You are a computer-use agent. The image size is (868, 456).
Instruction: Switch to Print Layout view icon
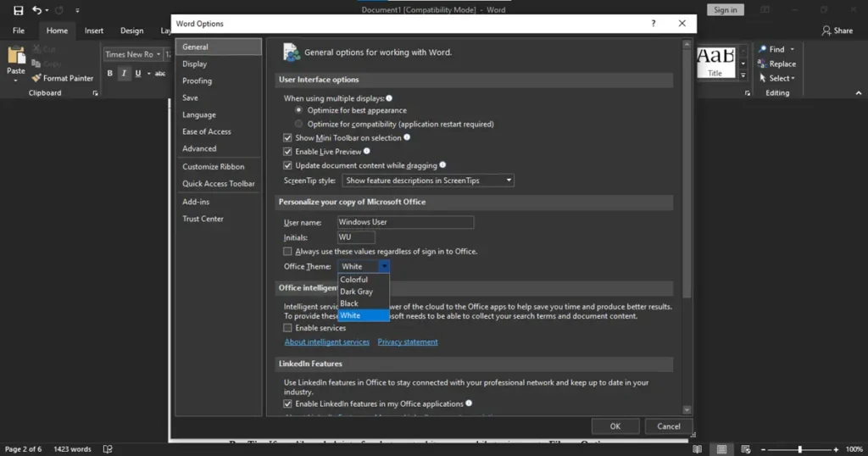(722, 449)
